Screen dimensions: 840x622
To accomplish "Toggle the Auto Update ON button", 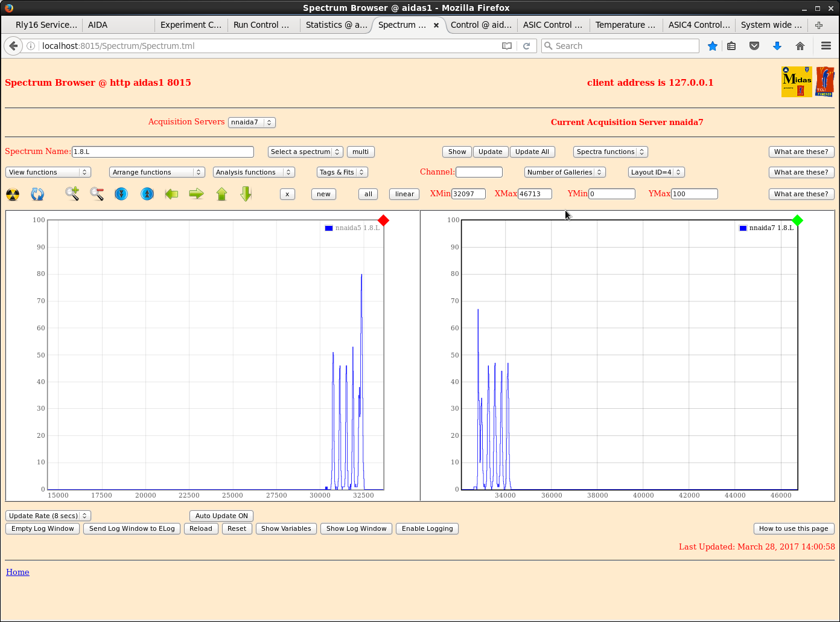I will coord(221,516).
